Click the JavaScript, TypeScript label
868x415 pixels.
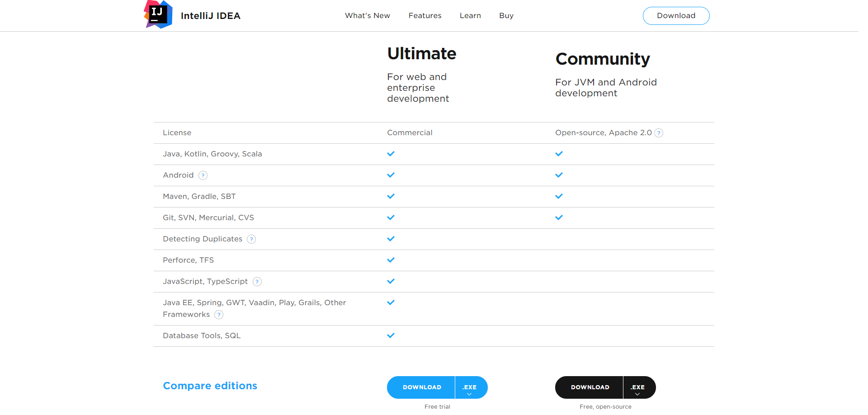click(205, 282)
